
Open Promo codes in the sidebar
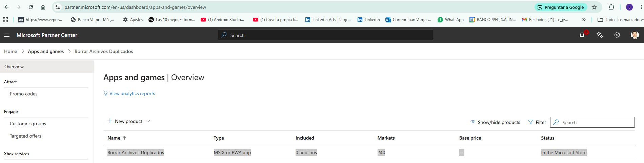pyautogui.click(x=24, y=94)
